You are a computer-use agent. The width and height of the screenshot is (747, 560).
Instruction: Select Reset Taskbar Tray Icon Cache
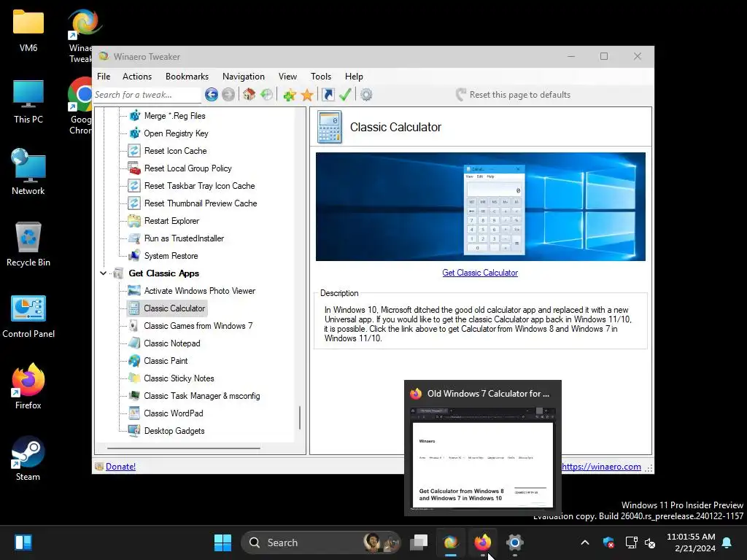(x=200, y=186)
